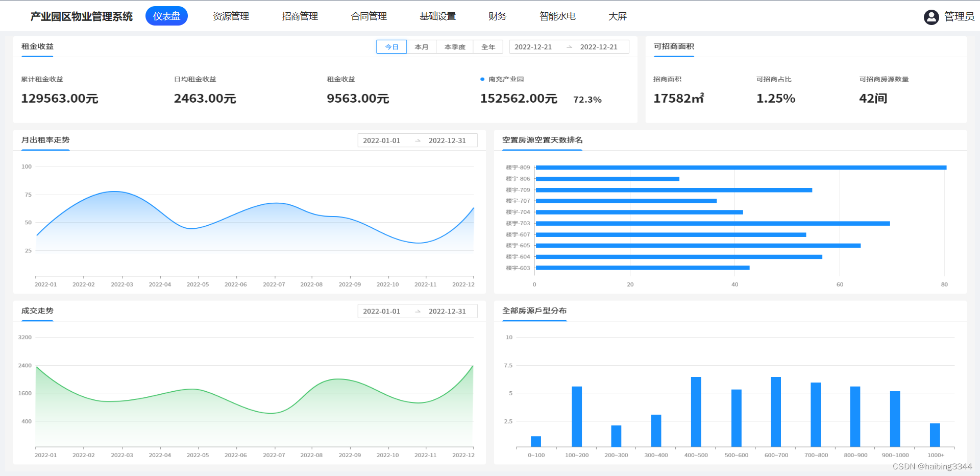Switch rent income to 本季度
The height and width of the screenshot is (476, 980).
tap(455, 47)
